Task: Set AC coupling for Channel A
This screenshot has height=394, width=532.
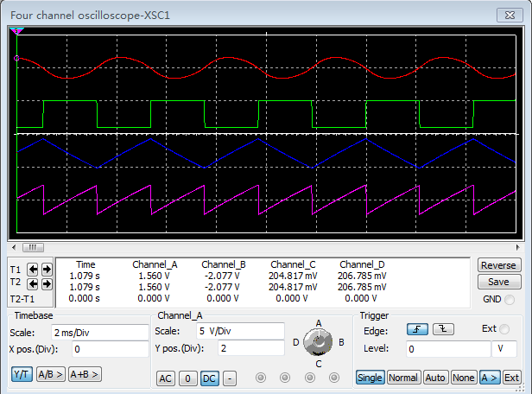Action: (166, 378)
